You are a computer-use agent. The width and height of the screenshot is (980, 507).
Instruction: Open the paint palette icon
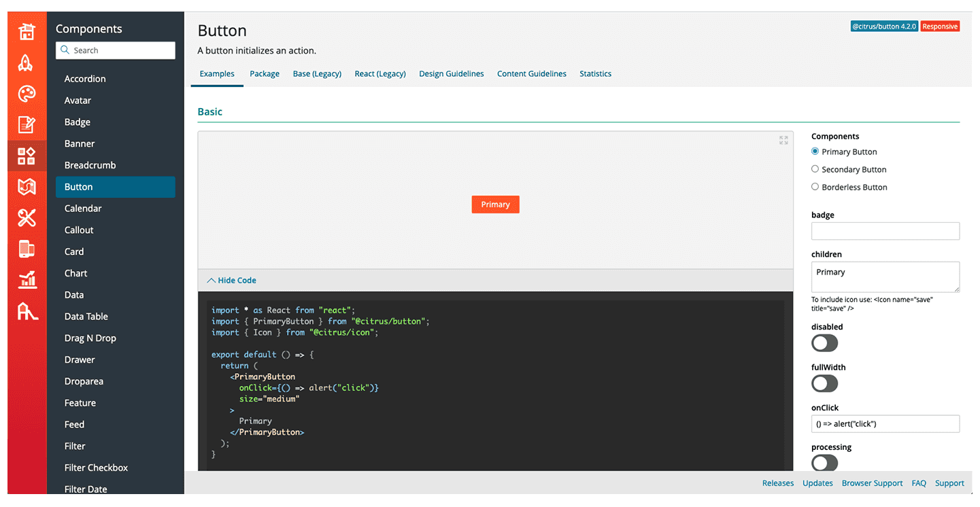(x=27, y=94)
